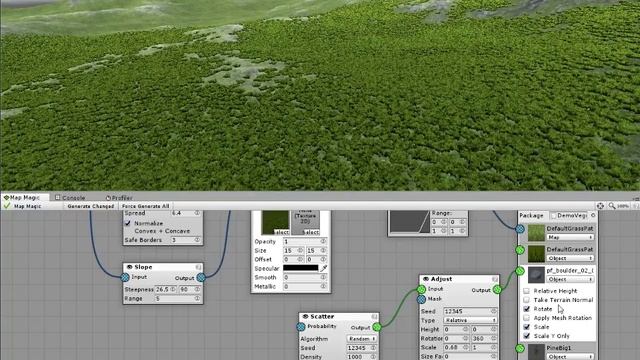Viewport: 640px width, 360px height.
Task: Click the Adjust node corner help icon
Action: [x=494, y=279]
